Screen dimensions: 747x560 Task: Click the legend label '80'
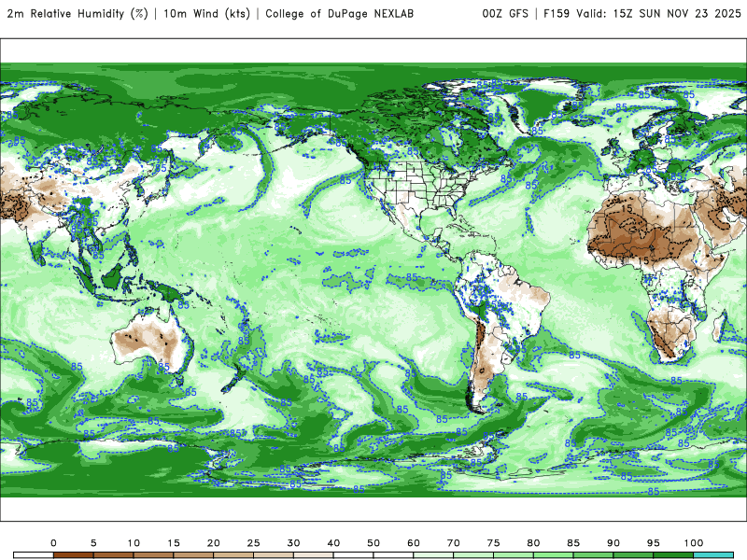click(533, 543)
